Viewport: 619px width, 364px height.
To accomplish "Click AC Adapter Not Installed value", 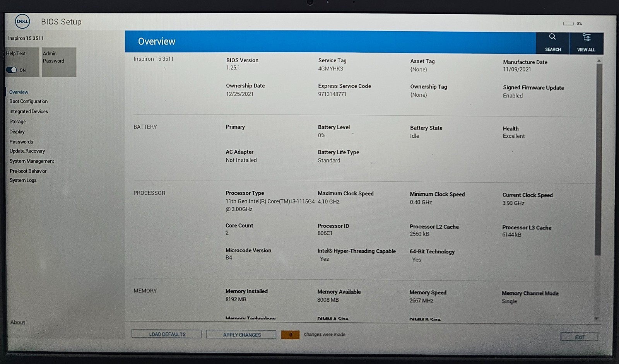I will (241, 160).
